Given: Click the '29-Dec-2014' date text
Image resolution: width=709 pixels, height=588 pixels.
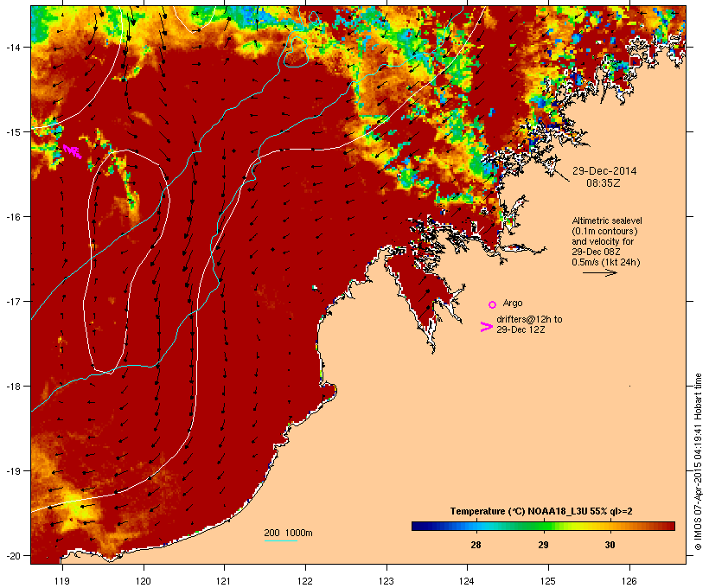Looking at the screenshot, I should coord(604,171).
